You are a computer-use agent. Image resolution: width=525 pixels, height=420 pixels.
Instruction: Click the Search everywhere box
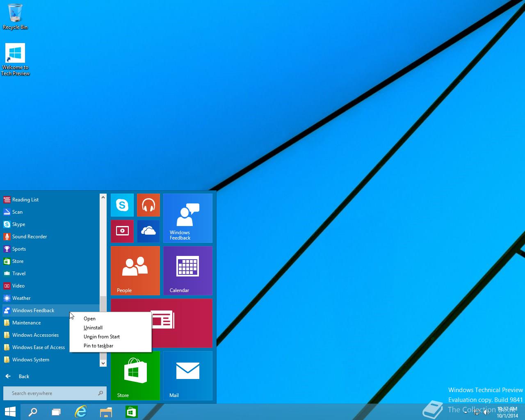55,393
